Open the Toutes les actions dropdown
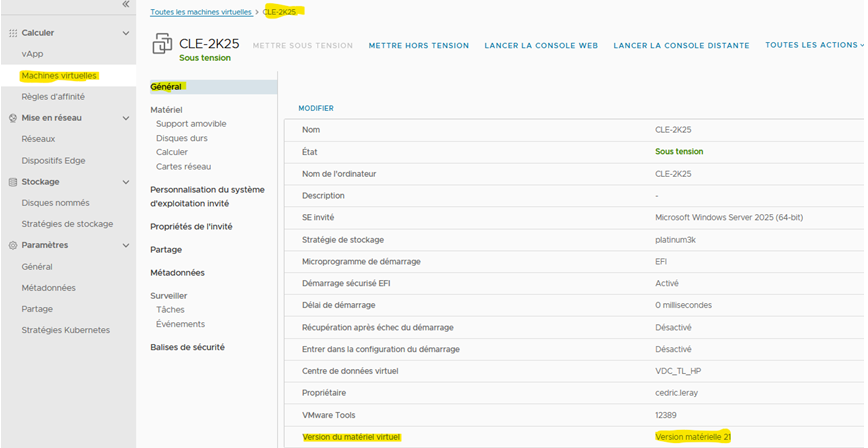 point(814,45)
